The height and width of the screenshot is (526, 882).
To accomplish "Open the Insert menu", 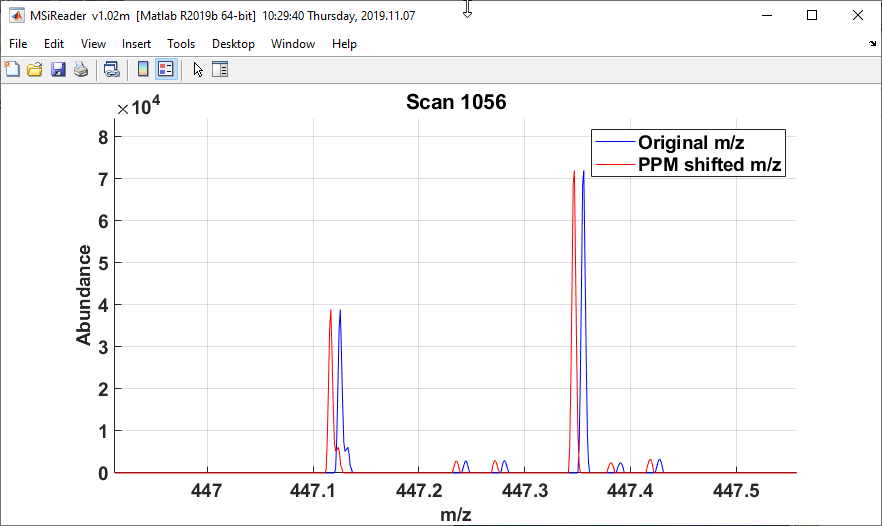I will pos(136,44).
